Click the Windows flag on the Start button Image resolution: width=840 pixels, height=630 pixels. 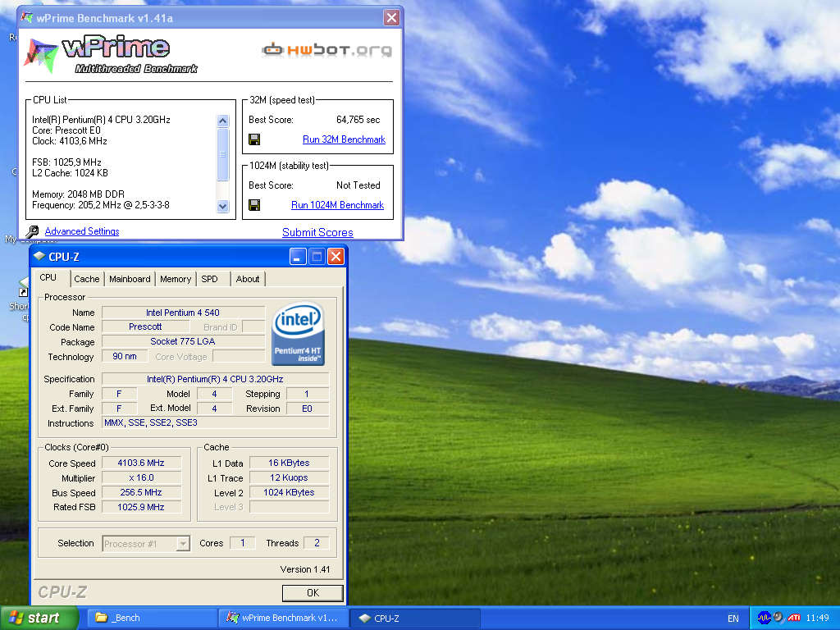(16, 618)
